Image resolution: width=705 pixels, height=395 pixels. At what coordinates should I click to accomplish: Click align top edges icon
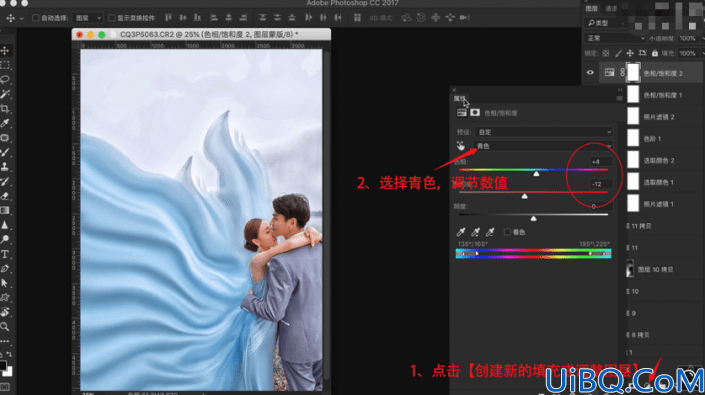pyautogui.click(x=168, y=18)
